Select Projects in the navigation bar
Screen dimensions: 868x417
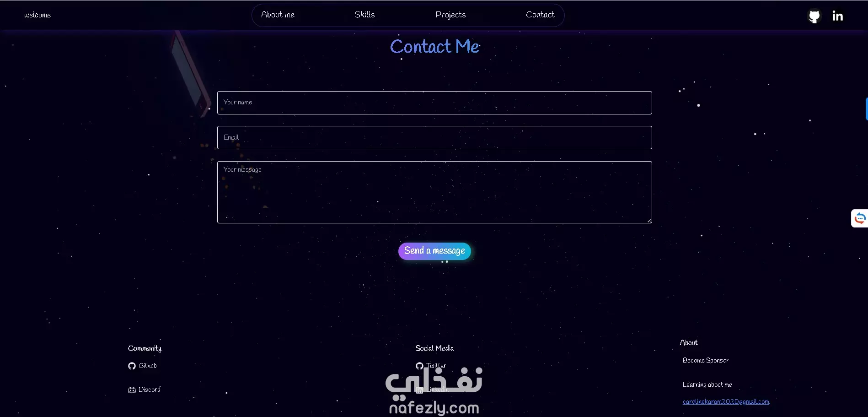[x=450, y=15]
